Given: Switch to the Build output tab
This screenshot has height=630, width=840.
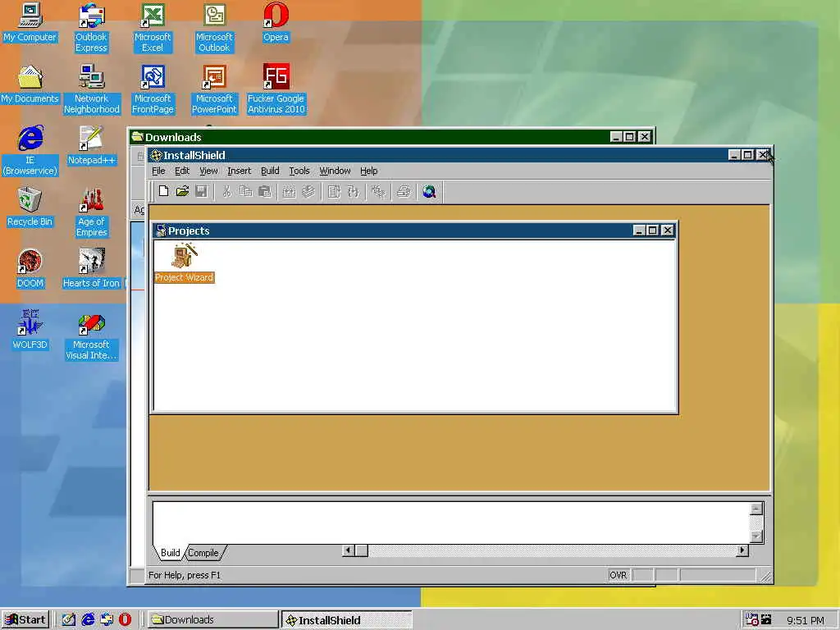Looking at the screenshot, I should pos(170,553).
